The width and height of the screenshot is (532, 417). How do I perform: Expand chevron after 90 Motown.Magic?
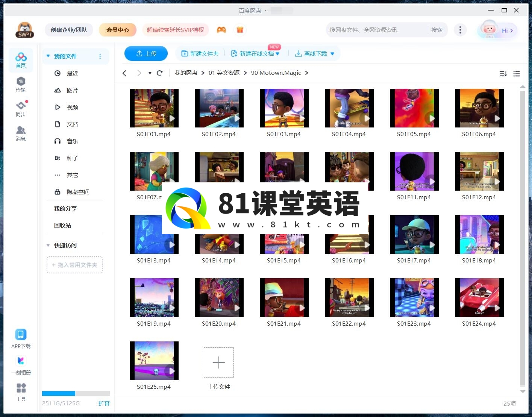[307, 73]
